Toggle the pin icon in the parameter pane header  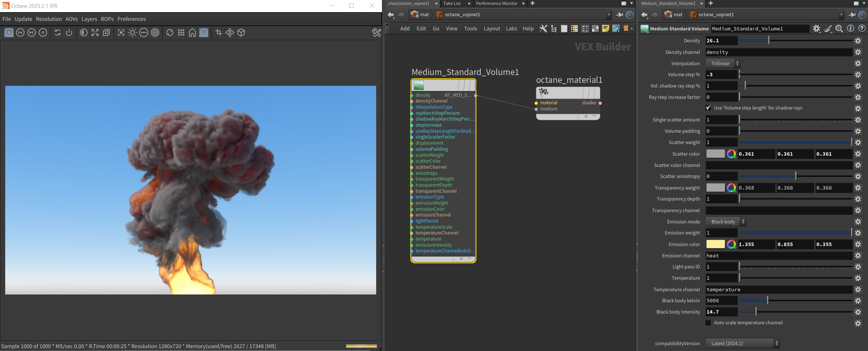(852, 14)
